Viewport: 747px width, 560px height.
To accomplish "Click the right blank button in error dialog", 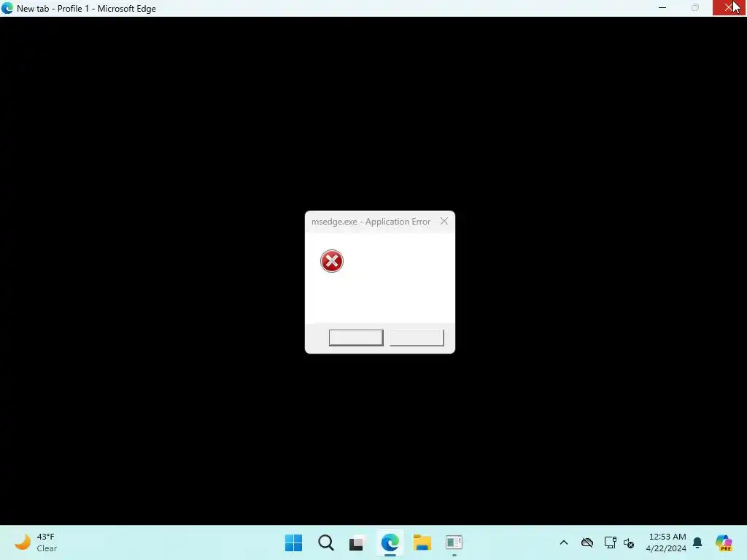I will click(417, 338).
